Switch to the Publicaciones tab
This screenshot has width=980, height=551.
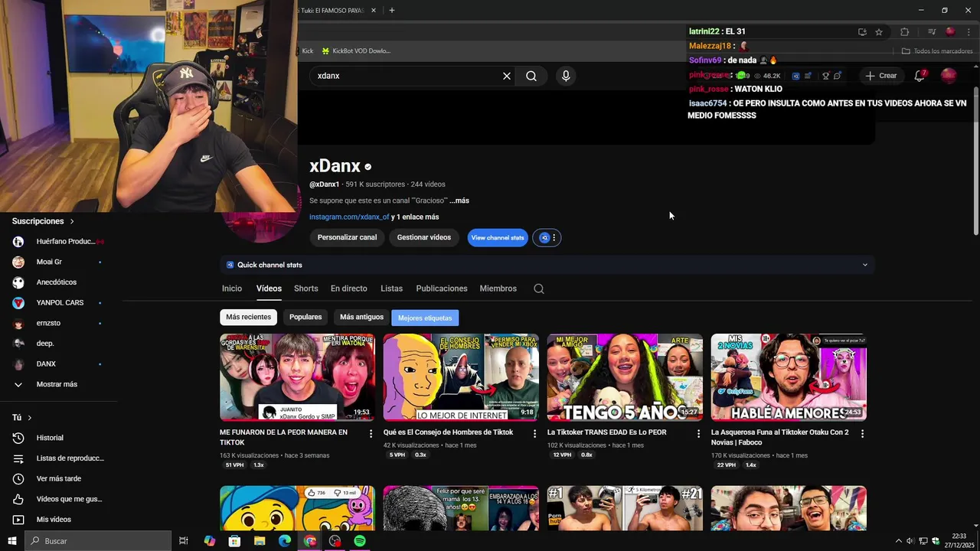[442, 289]
